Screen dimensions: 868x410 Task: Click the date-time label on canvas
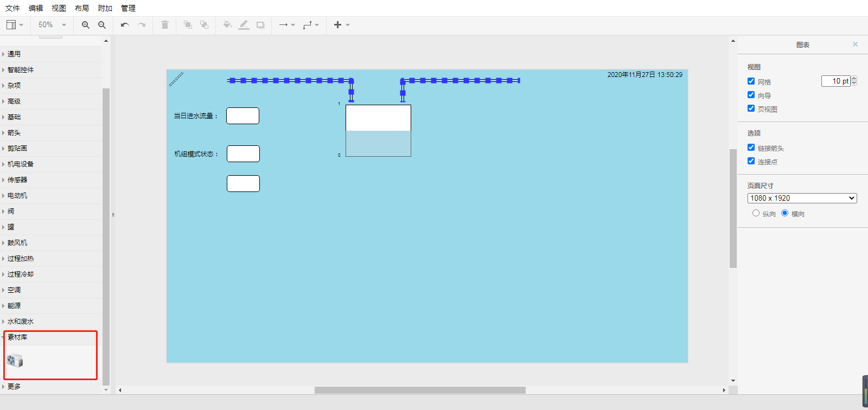pyautogui.click(x=644, y=75)
